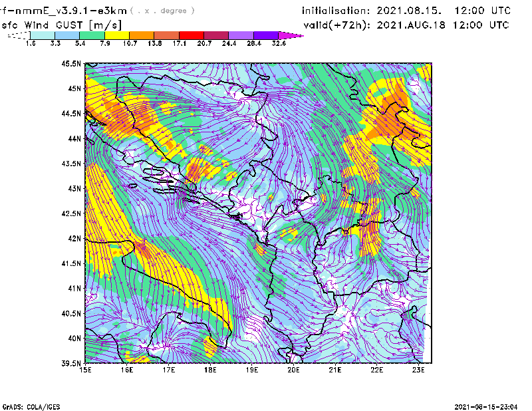Click the '45.5N' latitude label
The width and height of the screenshot is (532, 411).
coord(71,63)
